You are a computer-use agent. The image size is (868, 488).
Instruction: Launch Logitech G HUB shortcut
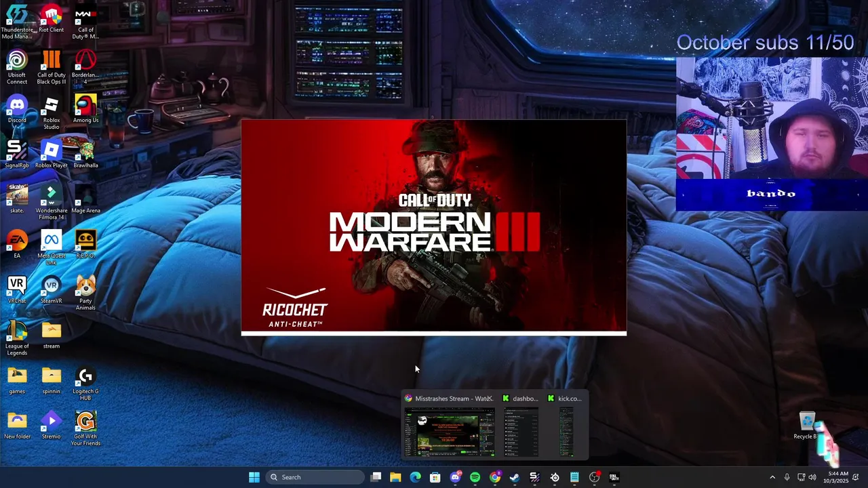[85, 384]
